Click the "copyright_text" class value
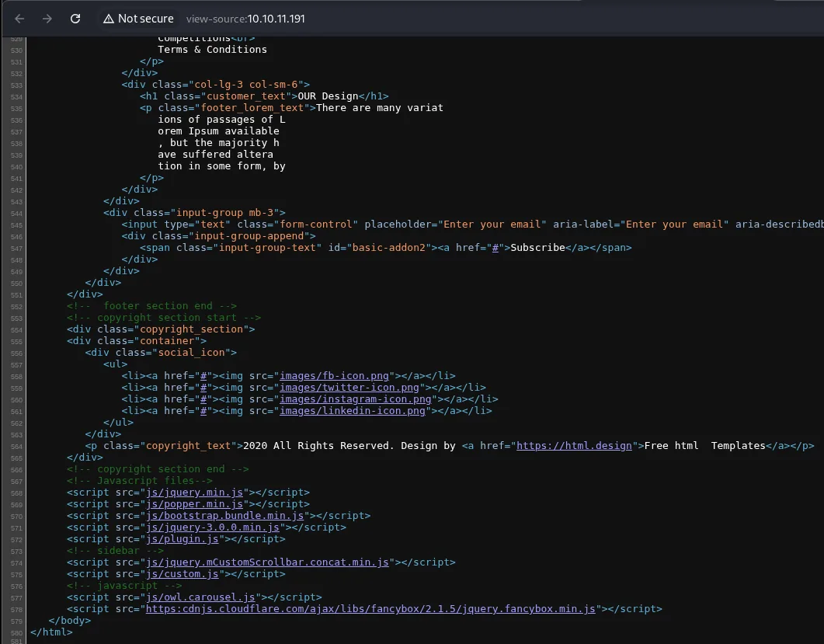Viewport: 824px width, 644px height. pos(188,446)
